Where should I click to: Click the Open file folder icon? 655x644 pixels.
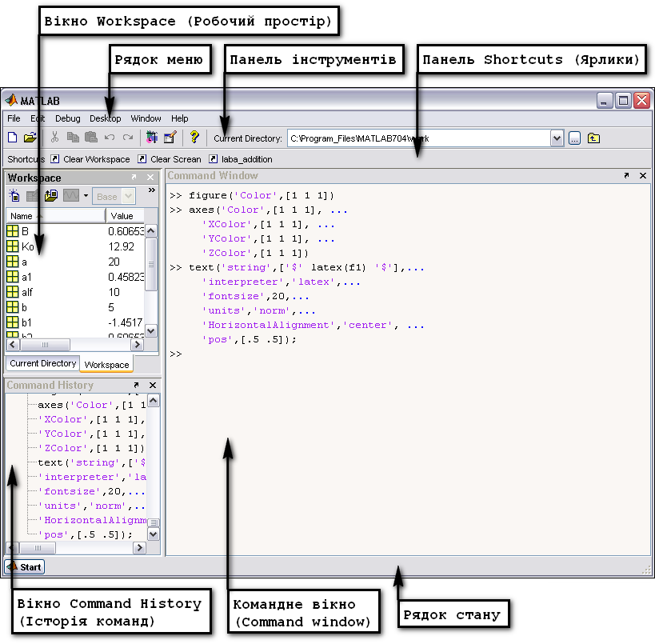30,138
